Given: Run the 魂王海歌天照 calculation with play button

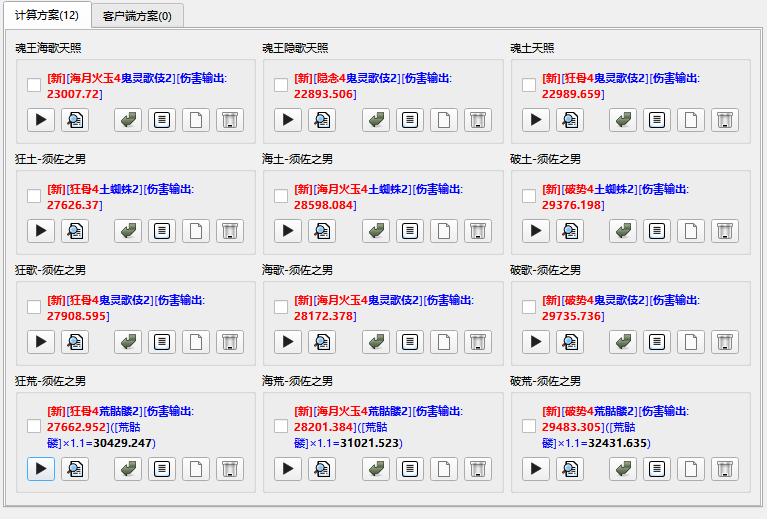Looking at the screenshot, I should tap(41, 120).
